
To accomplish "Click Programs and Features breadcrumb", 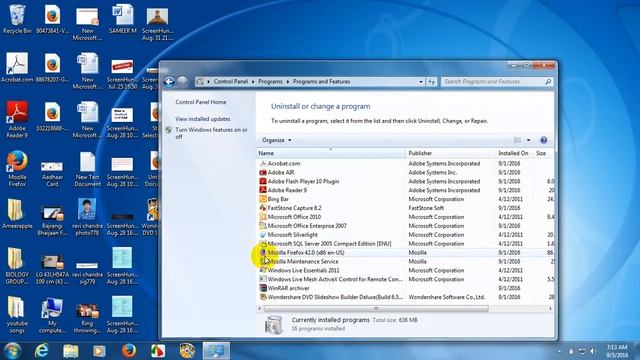I will [x=321, y=82].
